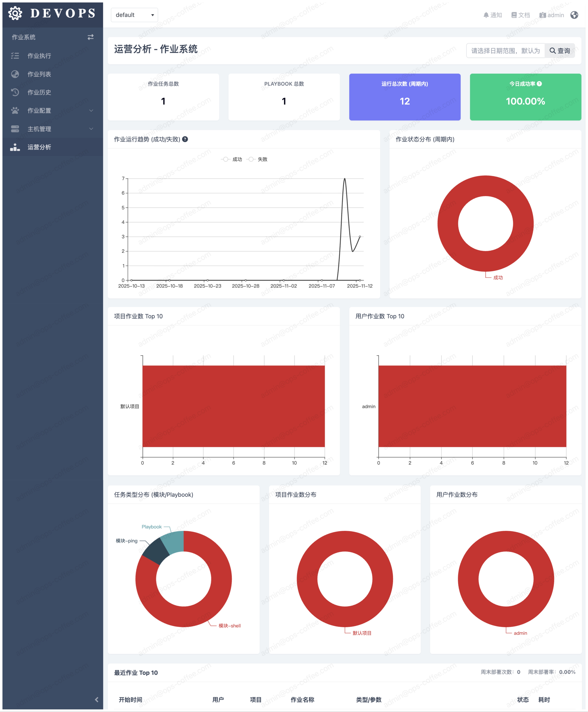Click the 文档 book icon
588x712 pixels.
point(514,15)
